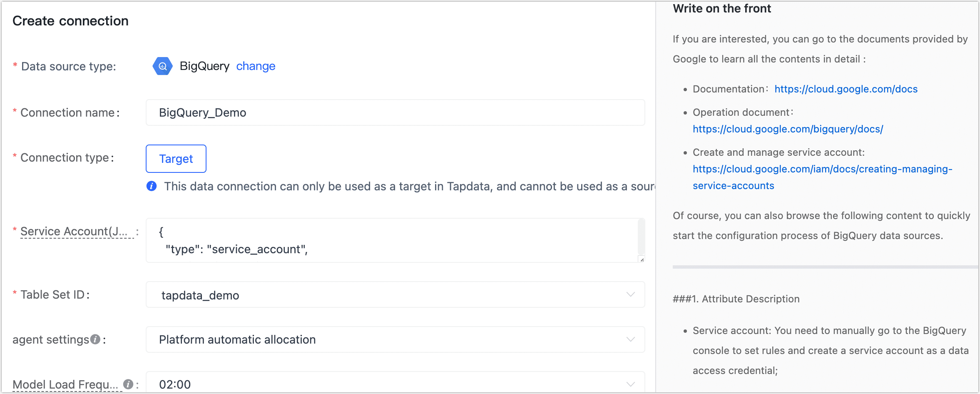The image size is (980, 394).
Task: Click the change link to switch data source
Action: coord(256,66)
